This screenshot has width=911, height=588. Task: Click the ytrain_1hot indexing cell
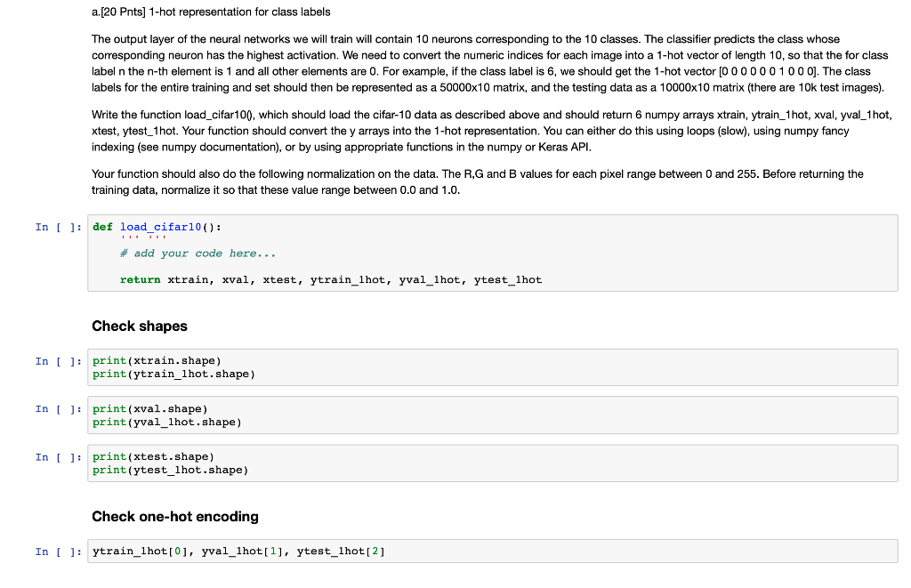point(356,551)
